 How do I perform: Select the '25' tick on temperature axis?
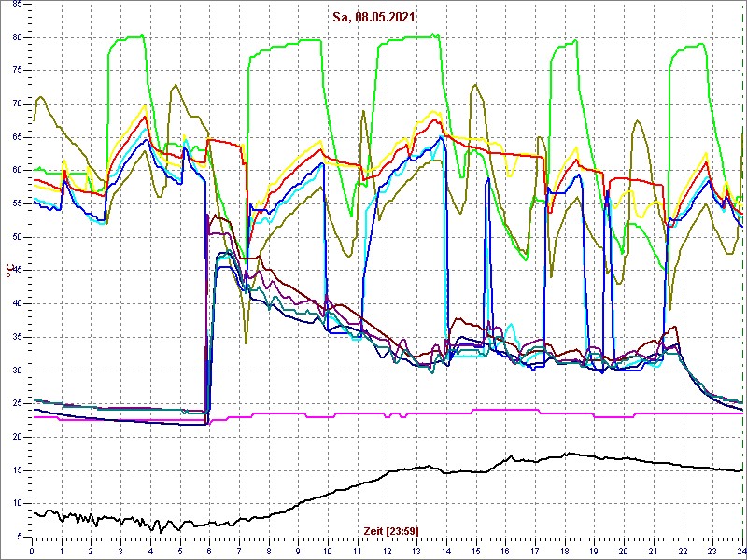[16, 404]
